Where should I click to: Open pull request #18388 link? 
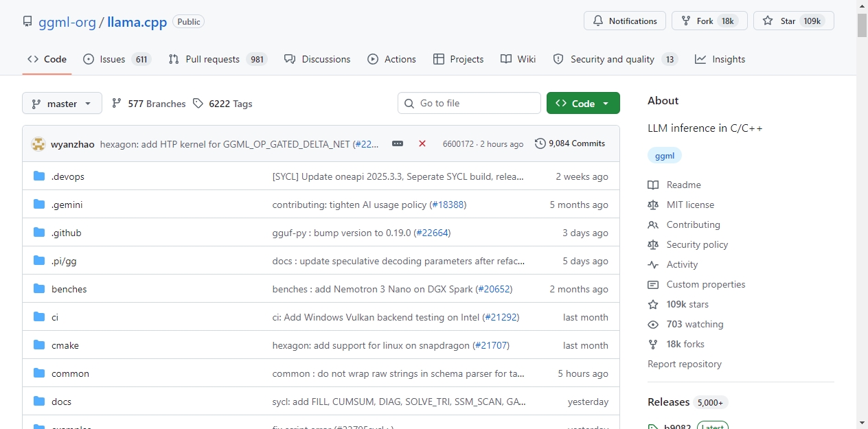coord(448,205)
